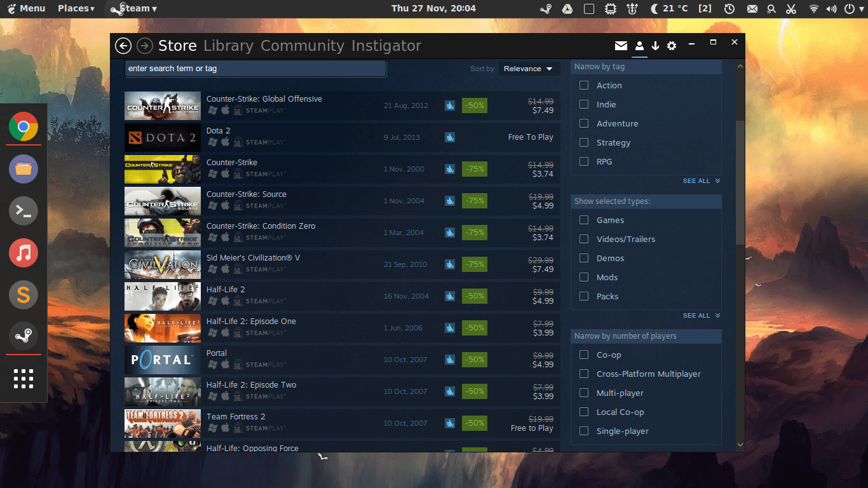Tick the Single-player checkbox
The image size is (868, 488).
click(584, 431)
